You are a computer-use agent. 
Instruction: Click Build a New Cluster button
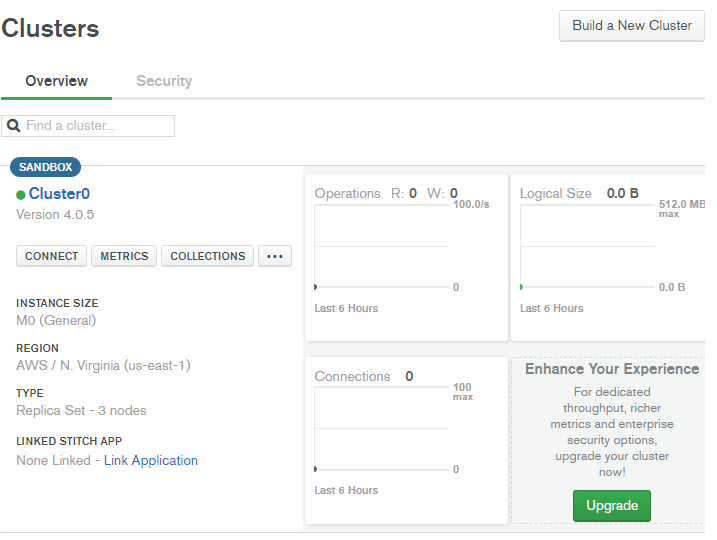pos(631,25)
